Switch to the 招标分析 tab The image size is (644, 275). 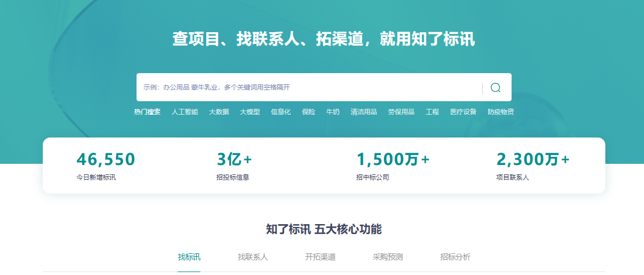click(x=455, y=257)
